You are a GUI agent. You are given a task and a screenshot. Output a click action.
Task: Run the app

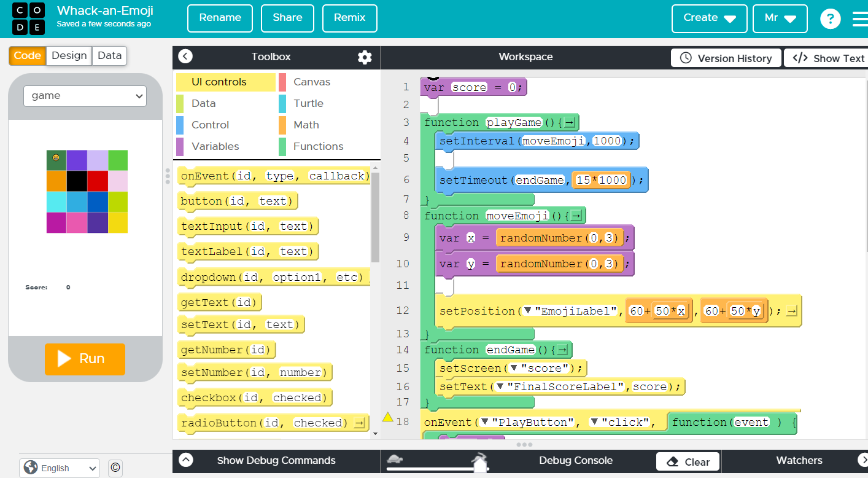coord(85,359)
